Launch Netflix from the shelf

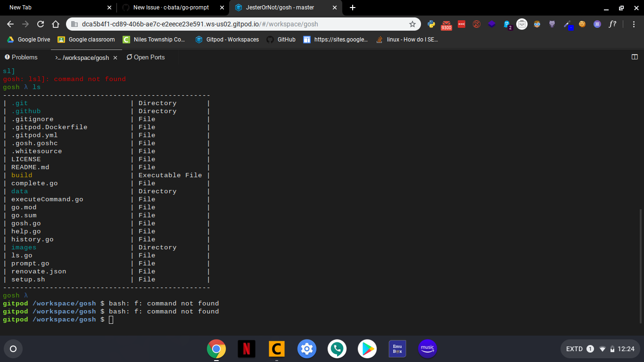tap(246, 349)
